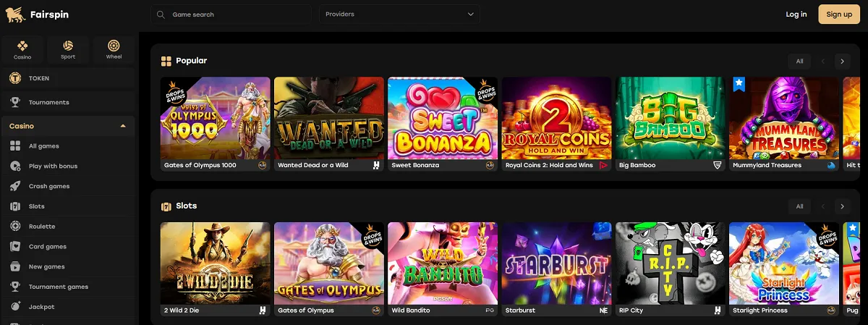
Task: Click the 'New games' sidebar text
Action: coord(47,267)
